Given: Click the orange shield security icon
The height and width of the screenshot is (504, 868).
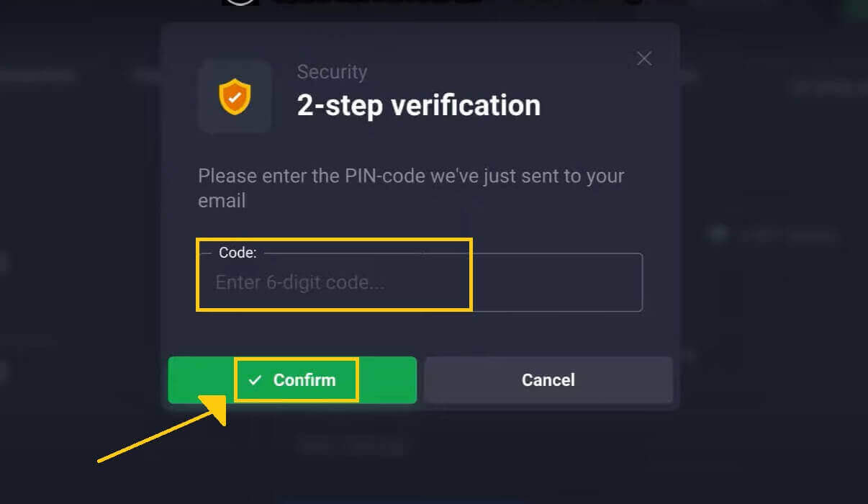Looking at the screenshot, I should coord(235,96).
